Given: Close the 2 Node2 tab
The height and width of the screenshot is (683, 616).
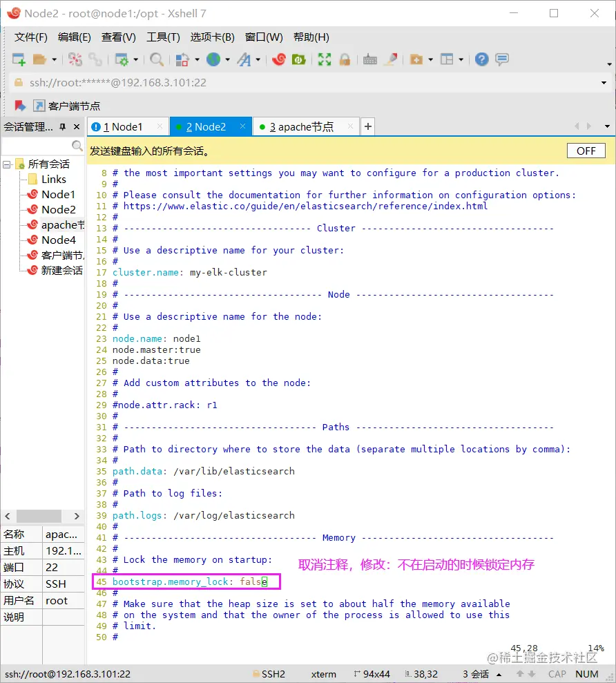Looking at the screenshot, I should tap(242, 126).
